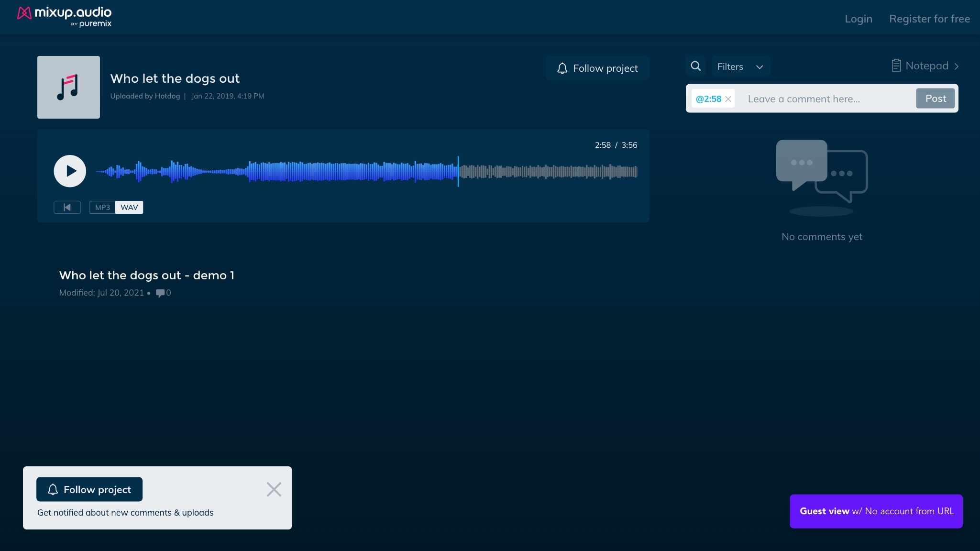This screenshot has width=980, height=551.
Task: Seek into the unplayed gray waveform
Action: (x=548, y=171)
